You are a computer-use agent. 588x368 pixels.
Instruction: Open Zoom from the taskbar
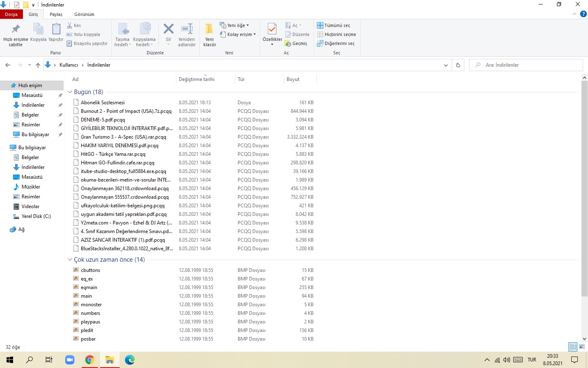[x=69, y=360]
